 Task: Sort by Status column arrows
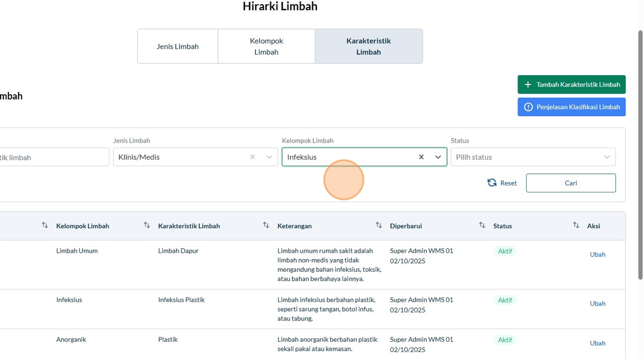[x=576, y=226]
